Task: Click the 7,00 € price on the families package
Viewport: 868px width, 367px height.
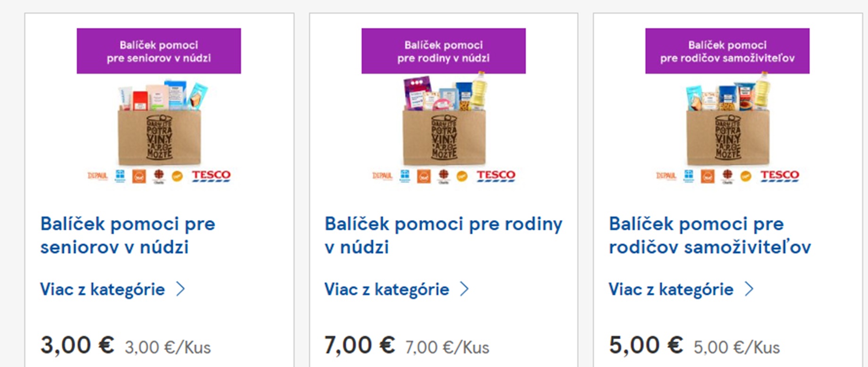Action: (359, 345)
